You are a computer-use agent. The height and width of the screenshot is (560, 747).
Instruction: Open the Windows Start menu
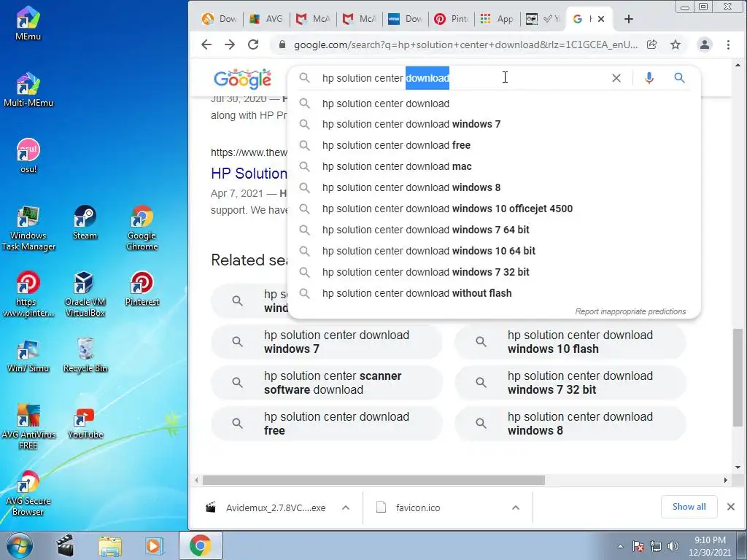click(18, 545)
